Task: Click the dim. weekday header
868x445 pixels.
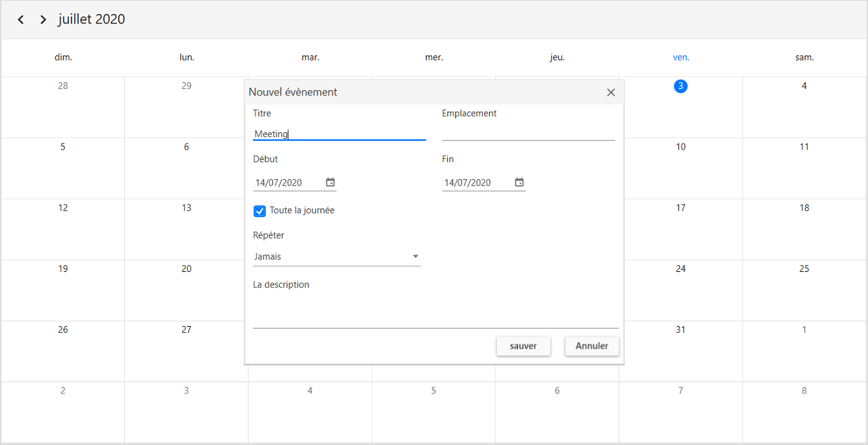Action: [x=63, y=57]
